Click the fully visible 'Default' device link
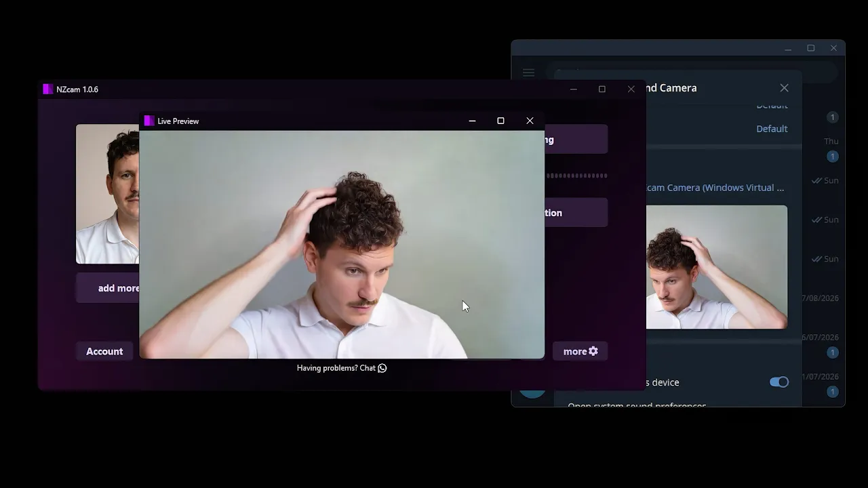The height and width of the screenshot is (488, 868). 772,129
